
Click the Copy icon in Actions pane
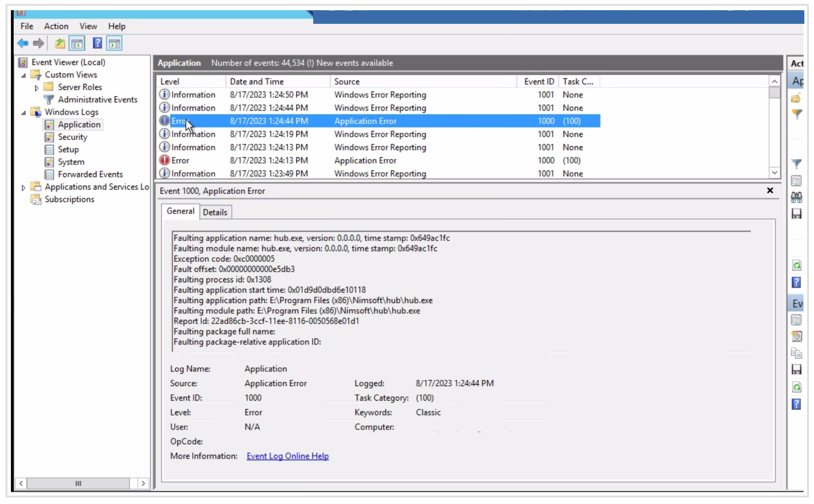point(797,353)
